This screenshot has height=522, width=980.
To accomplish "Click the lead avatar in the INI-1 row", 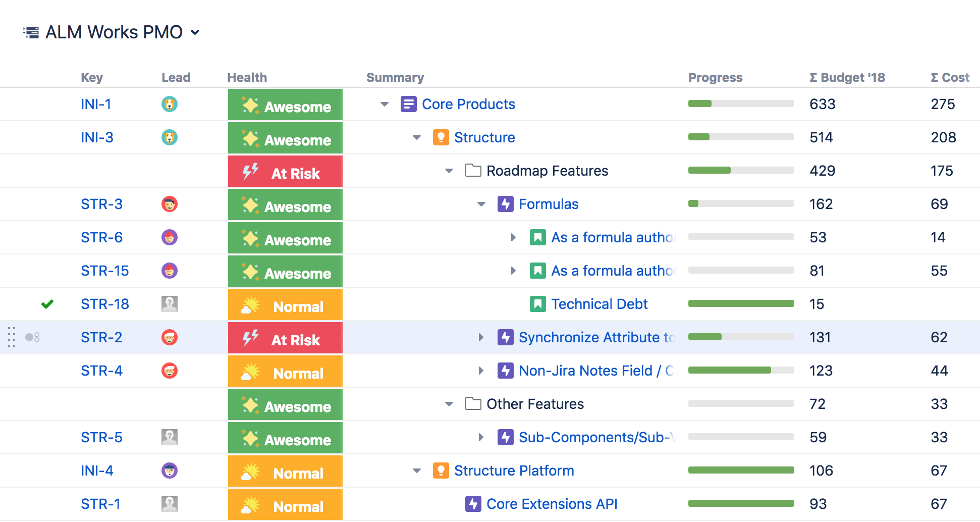I will coord(169,105).
